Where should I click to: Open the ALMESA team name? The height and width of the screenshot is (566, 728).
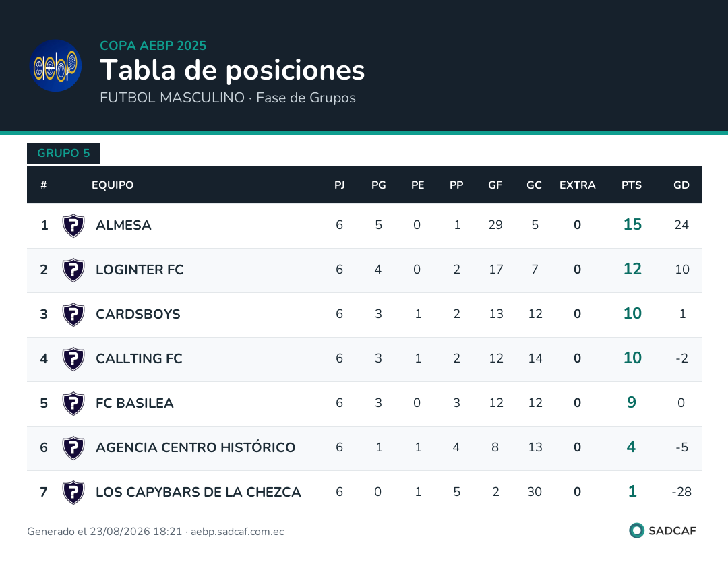(123, 226)
